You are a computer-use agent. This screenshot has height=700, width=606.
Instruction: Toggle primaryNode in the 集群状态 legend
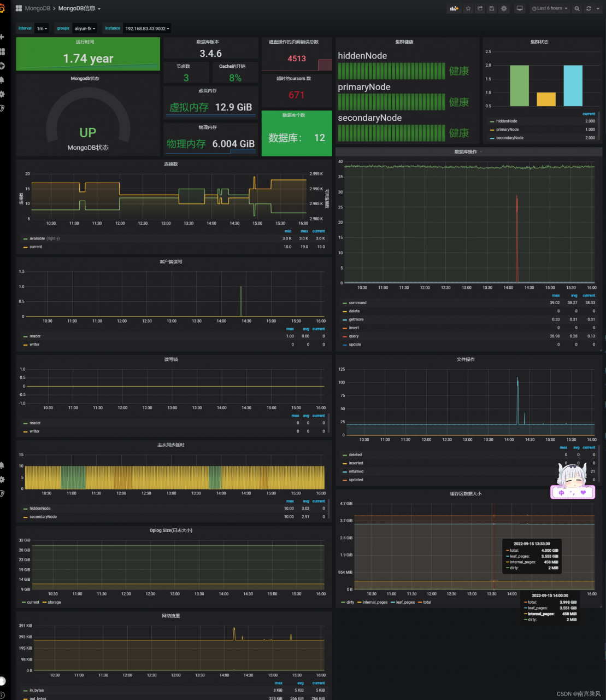pos(507,130)
